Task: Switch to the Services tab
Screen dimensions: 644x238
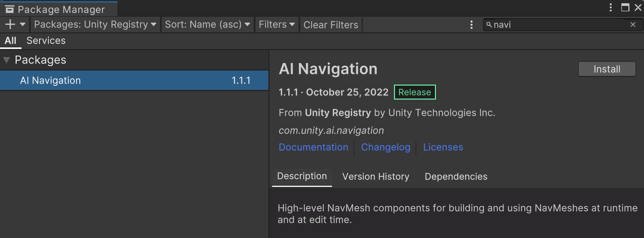Action: click(46, 40)
